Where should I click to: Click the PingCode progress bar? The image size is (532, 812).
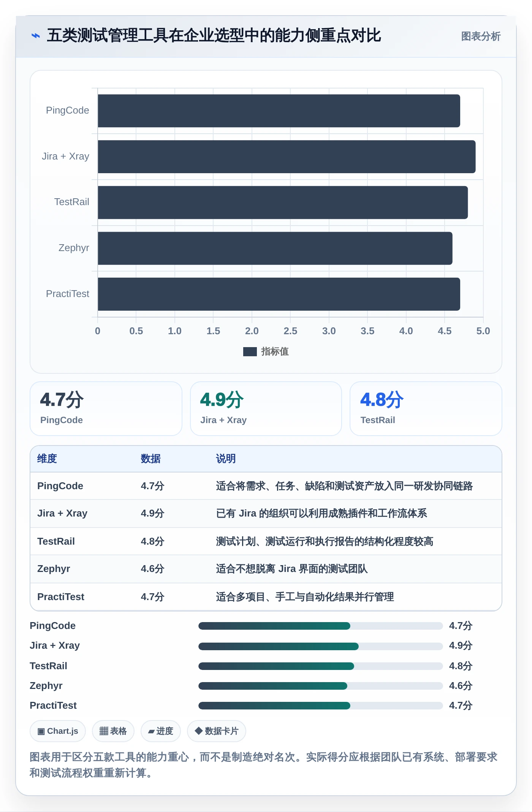pos(320,626)
